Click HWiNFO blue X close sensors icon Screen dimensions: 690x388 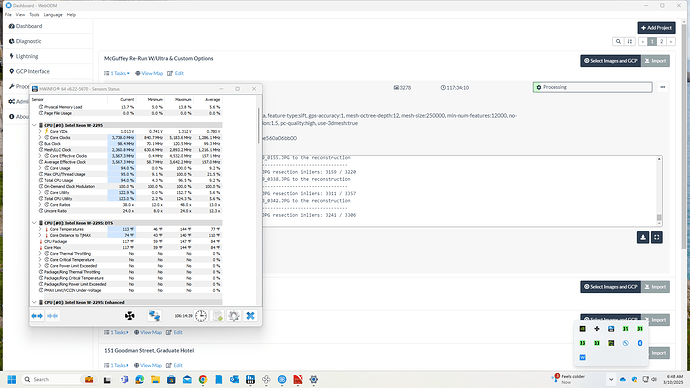pos(250,316)
